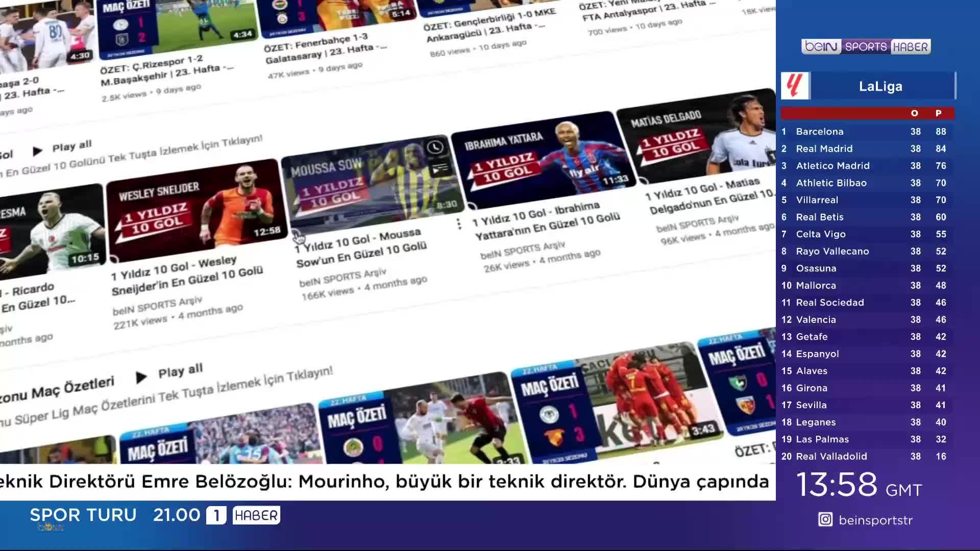Image resolution: width=980 pixels, height=551 pixels.
Task: Click Real Madrid in the standings
Action: pyautogui.click(x=867, y=148)
